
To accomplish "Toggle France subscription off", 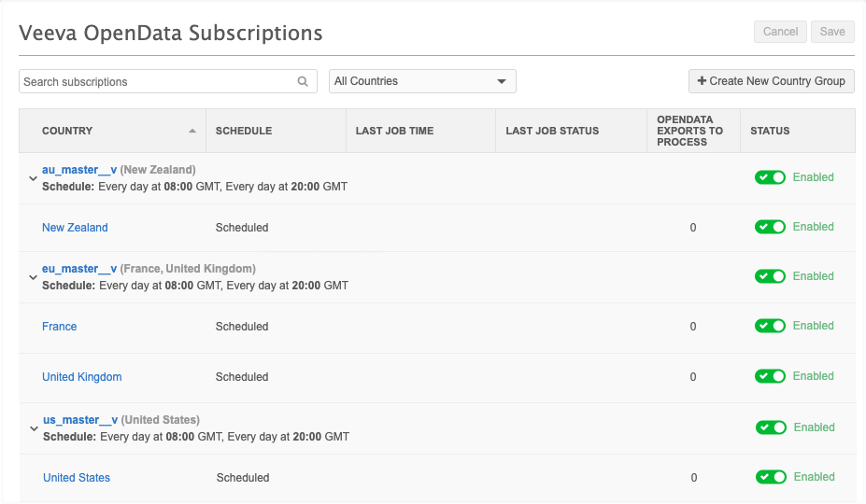I will (770, 326).
